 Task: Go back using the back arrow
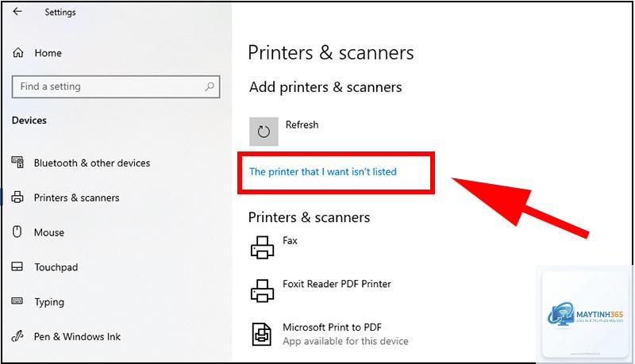click(17, 12)
